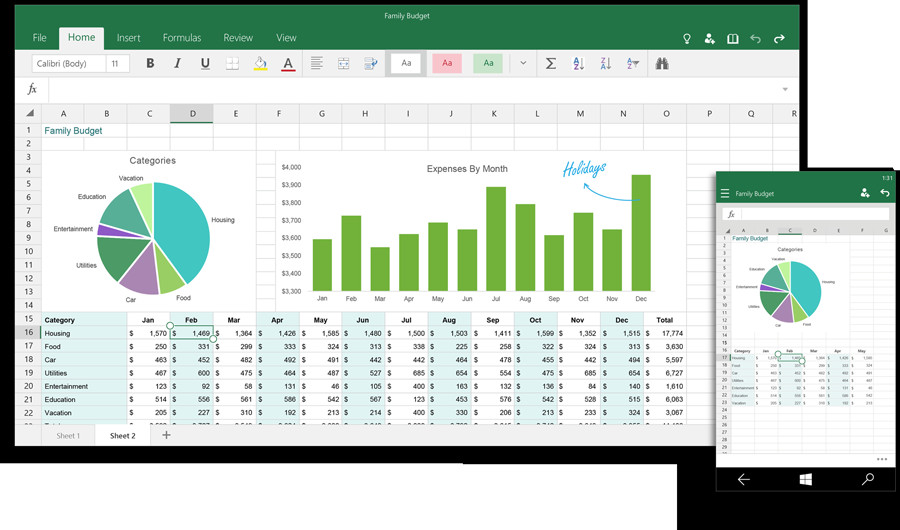Apply the red 'Aa' cell style
900x530 pixels.
(x=447, y=64)
